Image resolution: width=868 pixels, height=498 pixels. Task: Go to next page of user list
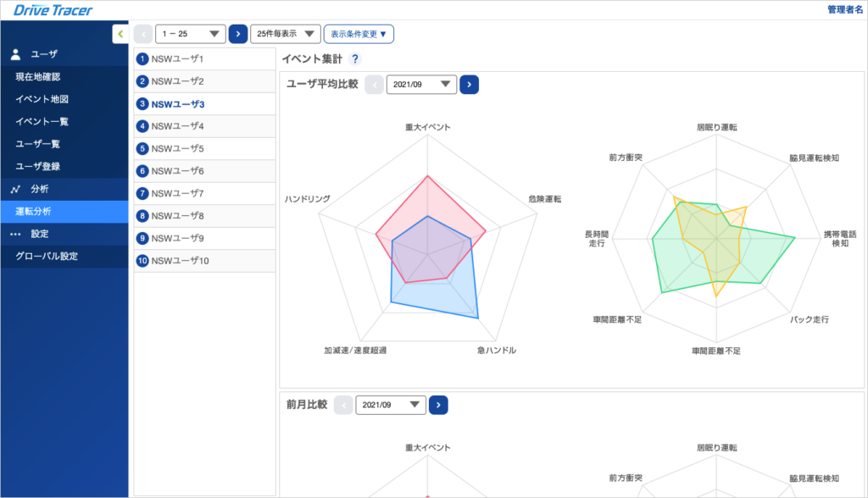pos(238,34)
